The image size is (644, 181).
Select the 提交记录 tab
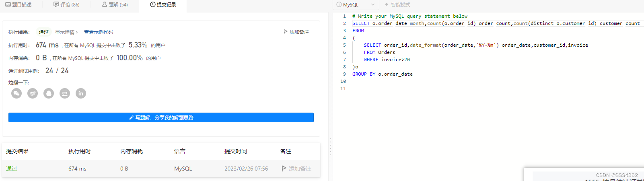click(163, 5)
